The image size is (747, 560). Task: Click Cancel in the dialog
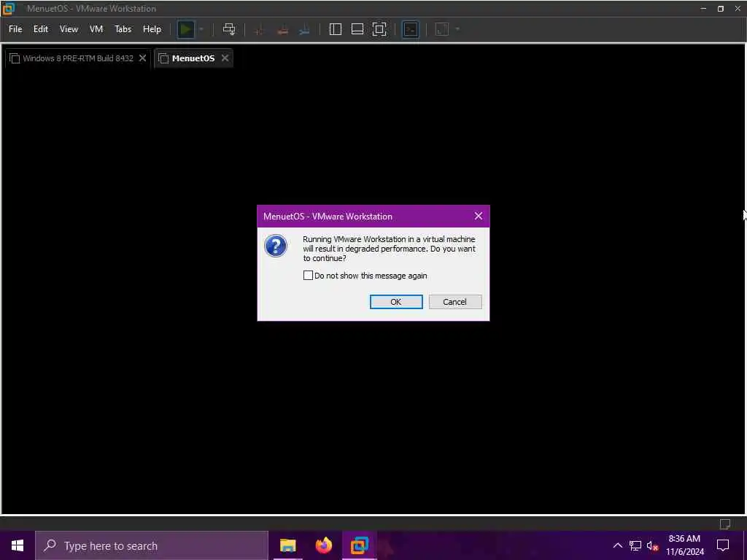coord(455,302)
